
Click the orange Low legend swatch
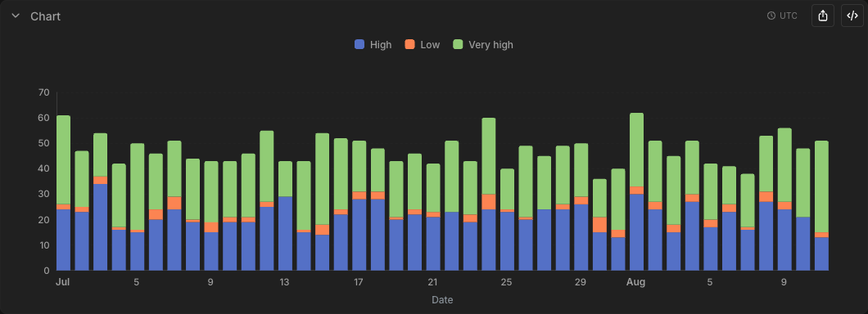pyautogui.click(x=410, y=45)
